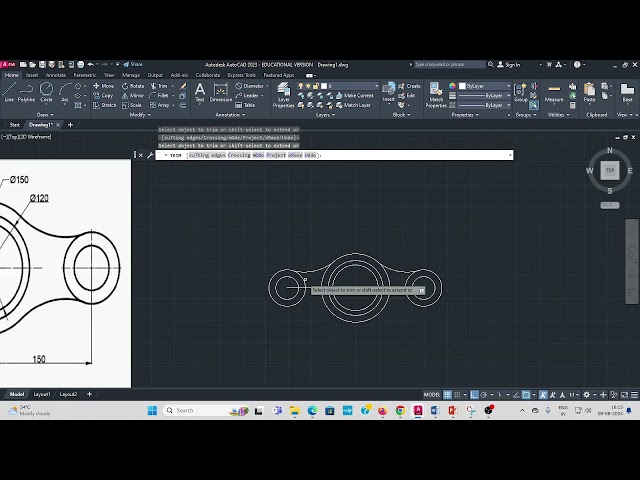Click the Undo arrow in quick access toolbar
Viewport: 640px width, 480px height.
(x=90, y=64)
